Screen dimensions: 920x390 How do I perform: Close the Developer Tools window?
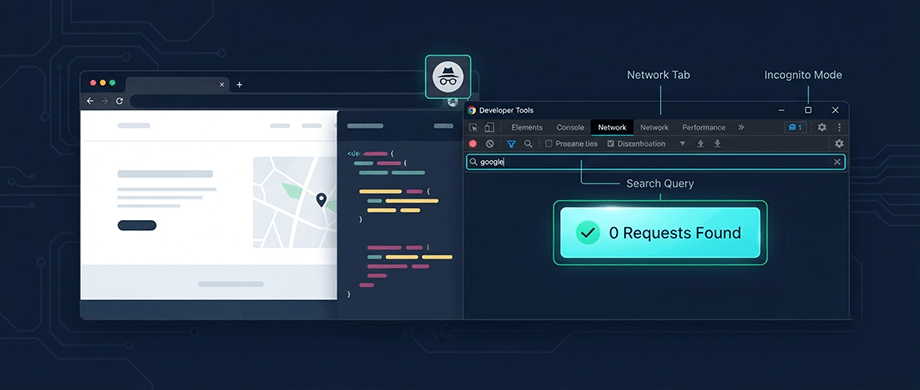[x=836, y=110]
